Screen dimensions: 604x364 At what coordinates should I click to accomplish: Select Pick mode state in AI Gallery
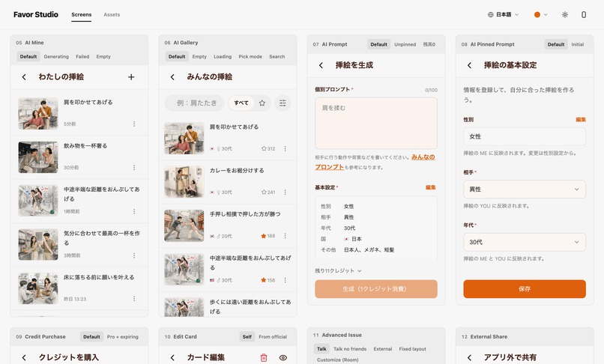coord(250,57)
